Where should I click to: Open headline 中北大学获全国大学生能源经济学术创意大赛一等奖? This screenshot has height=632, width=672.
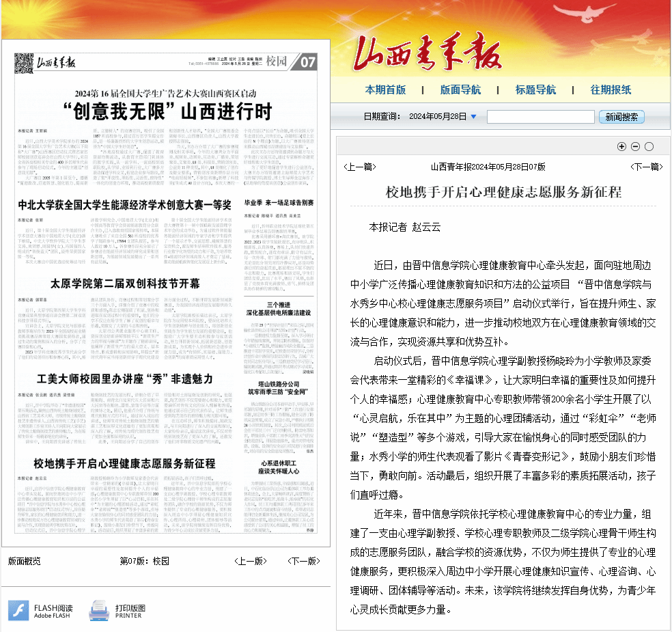tap(125, 205)
